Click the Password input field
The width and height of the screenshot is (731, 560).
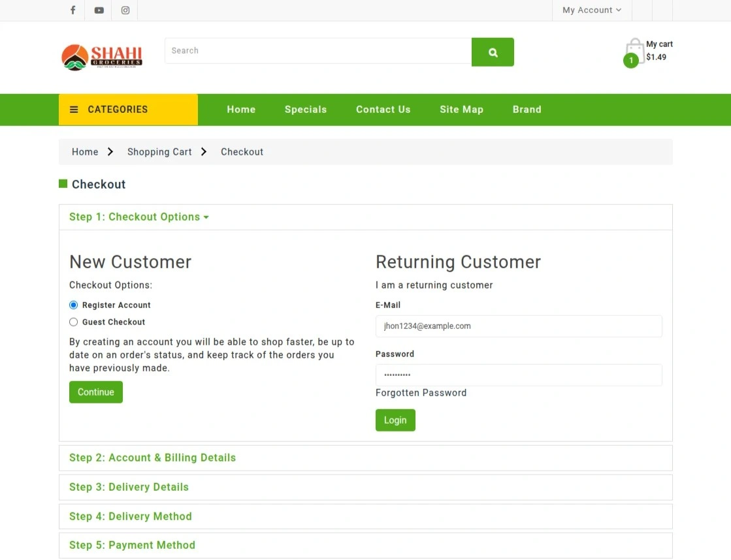pos(519,375)
